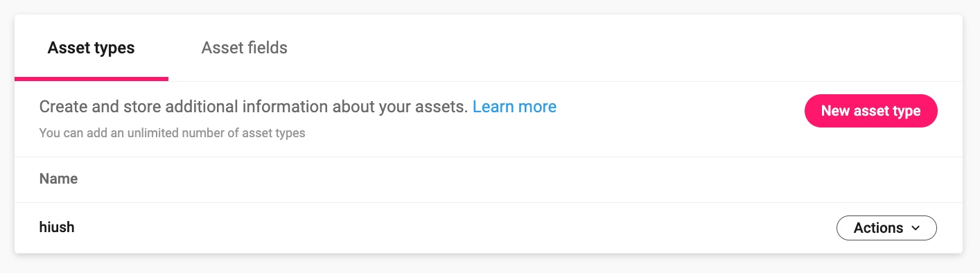
Task: Open the hiush row options menu
Action: point(886,228)
